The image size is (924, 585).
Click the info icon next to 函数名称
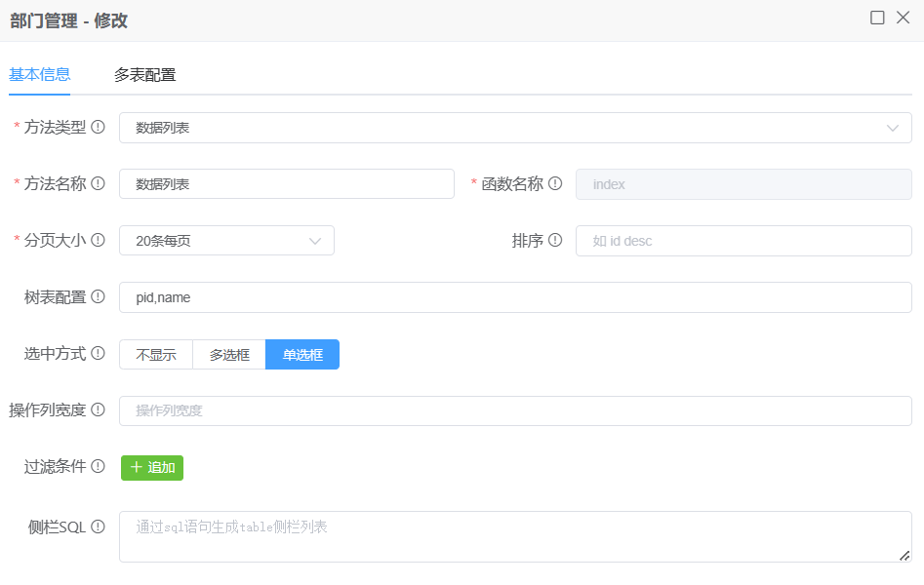click(555, 184)
